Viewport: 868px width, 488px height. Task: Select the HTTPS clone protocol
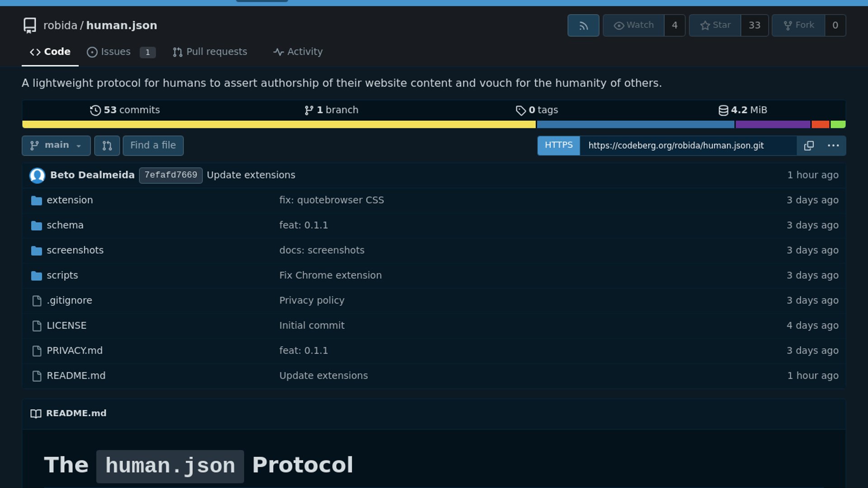tap(558, 145)
